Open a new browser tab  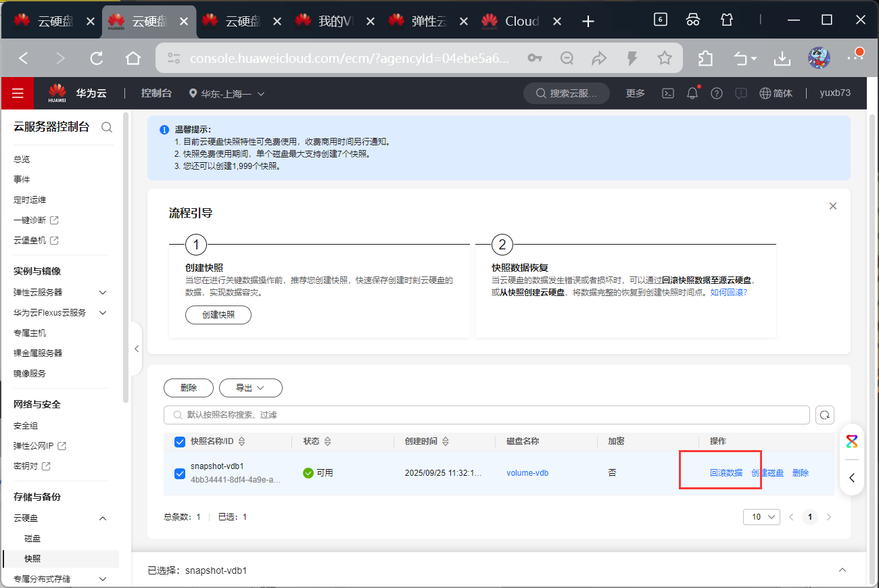pyautogui.click(x=588, y=22)
